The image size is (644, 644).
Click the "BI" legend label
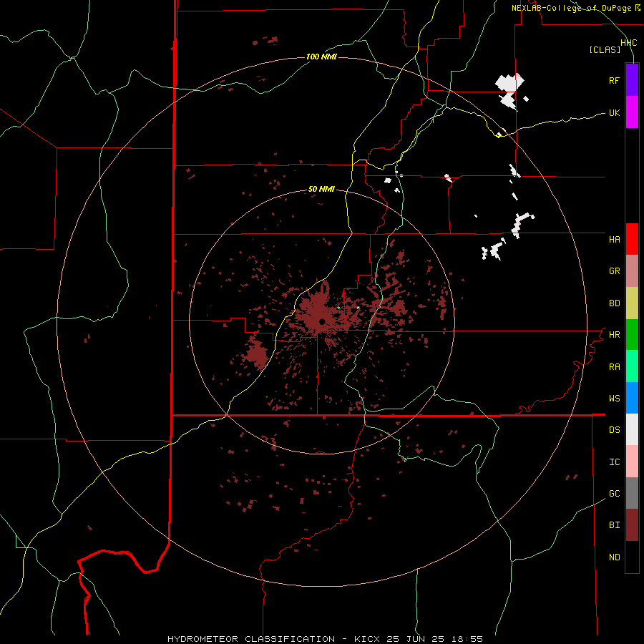[614, 525]
